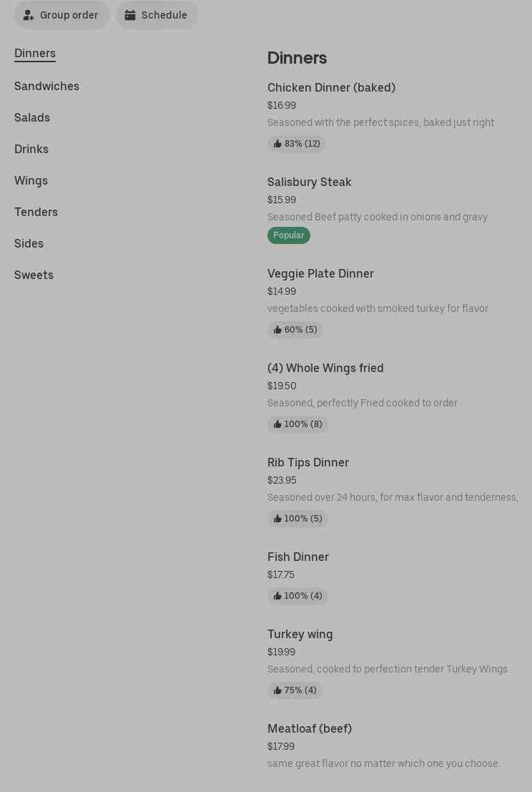
Task: Select the Dinners category in sidebar
Action: click(x=35, y=54)
